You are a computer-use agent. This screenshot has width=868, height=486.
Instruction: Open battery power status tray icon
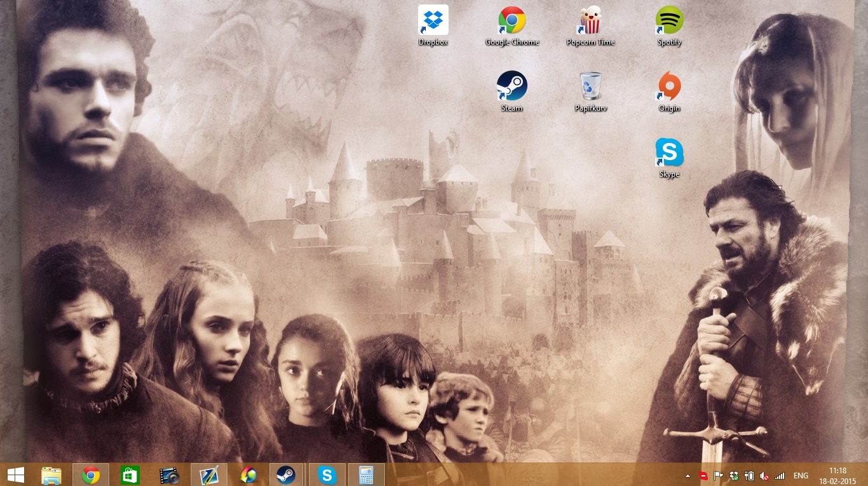749,475
